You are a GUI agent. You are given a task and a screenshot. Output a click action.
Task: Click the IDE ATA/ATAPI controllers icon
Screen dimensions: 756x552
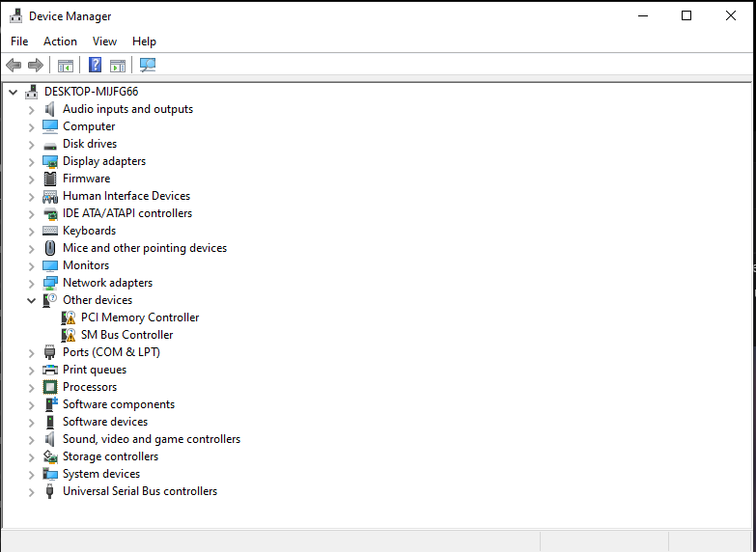click(x=49, y=213)
